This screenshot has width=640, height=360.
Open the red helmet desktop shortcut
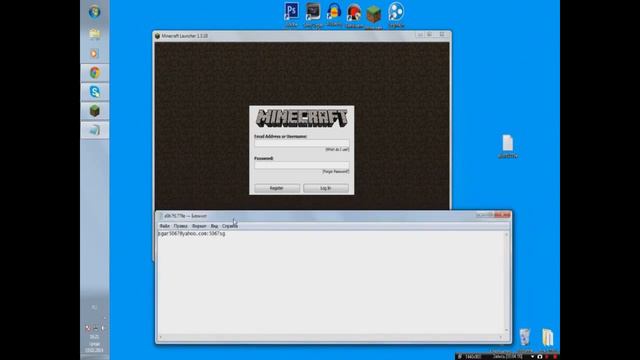pos(354,13)
